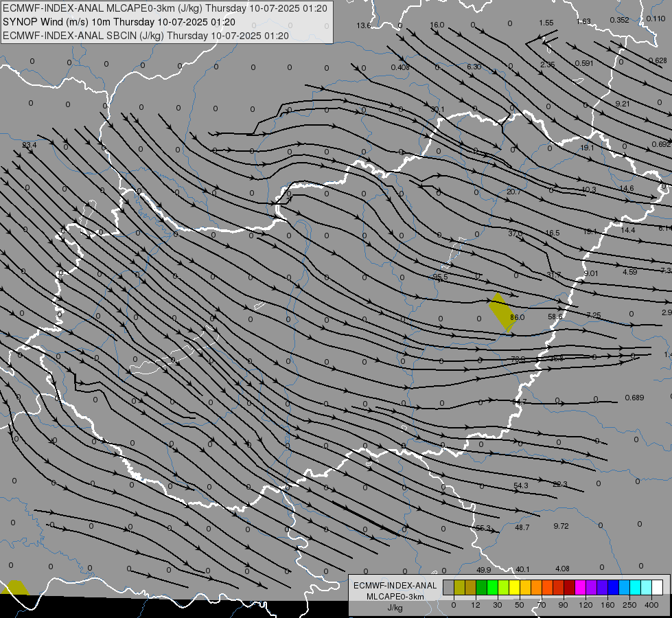Viewport: 672px width, 618px height.
Task: Click the 0.591 value on the map
Action: coord(584,63)
